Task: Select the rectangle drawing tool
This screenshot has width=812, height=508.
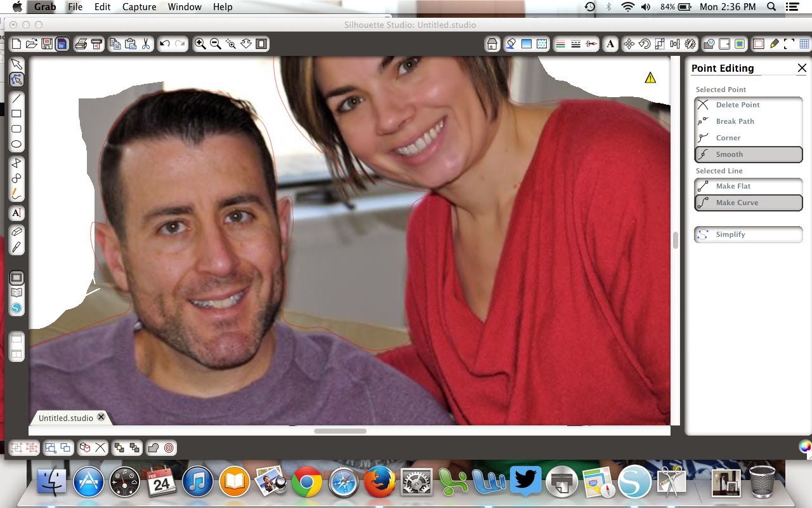Action: 17,113
